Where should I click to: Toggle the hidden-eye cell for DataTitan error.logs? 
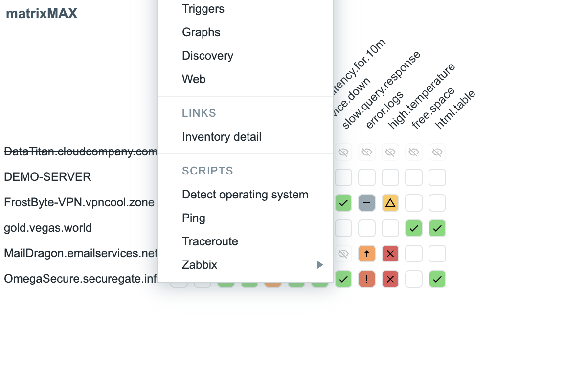click(x=367, y=152)
